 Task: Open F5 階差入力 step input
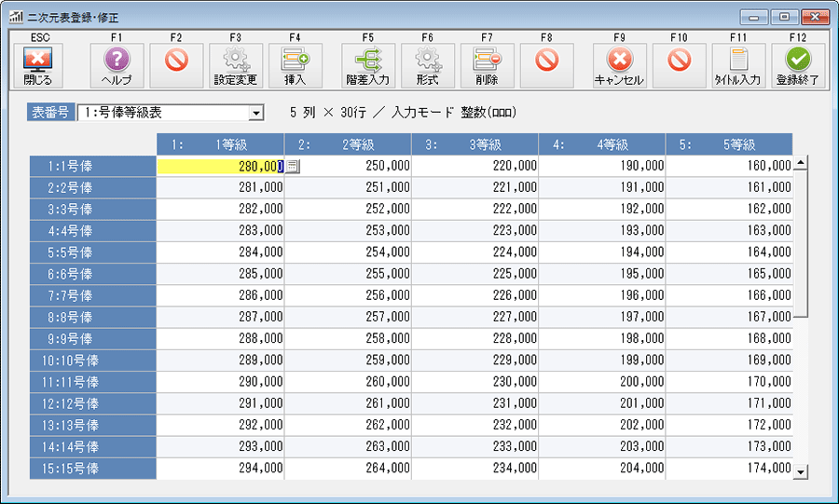point(368,66)
